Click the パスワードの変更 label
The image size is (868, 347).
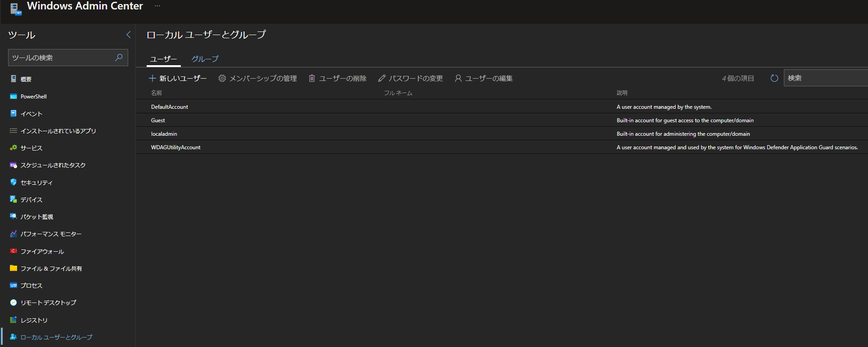click(x=416, y=78)
